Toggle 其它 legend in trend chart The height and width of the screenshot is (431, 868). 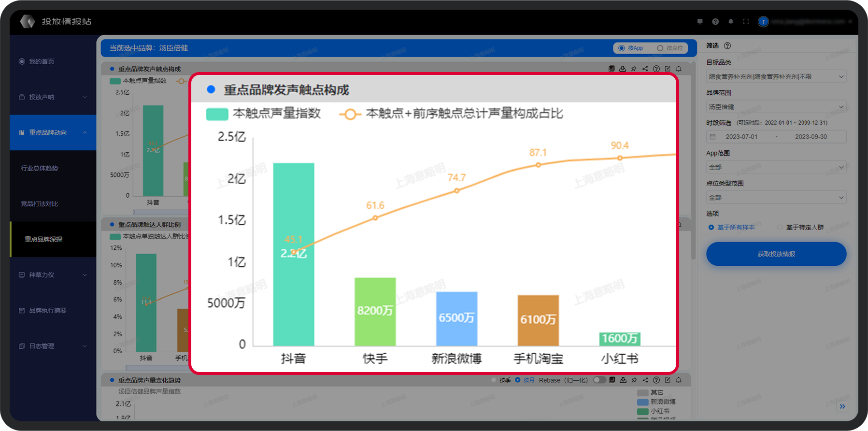pos(651,393)
